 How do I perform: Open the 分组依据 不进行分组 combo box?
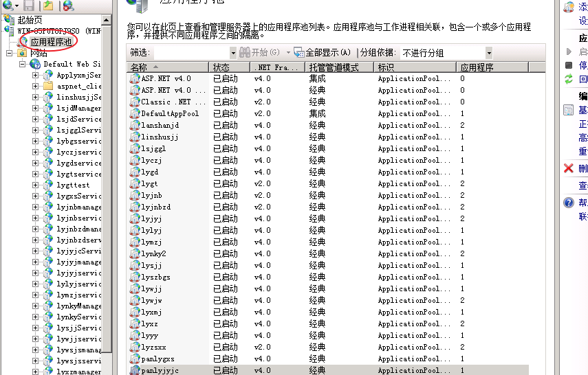[x=446, y=53]
